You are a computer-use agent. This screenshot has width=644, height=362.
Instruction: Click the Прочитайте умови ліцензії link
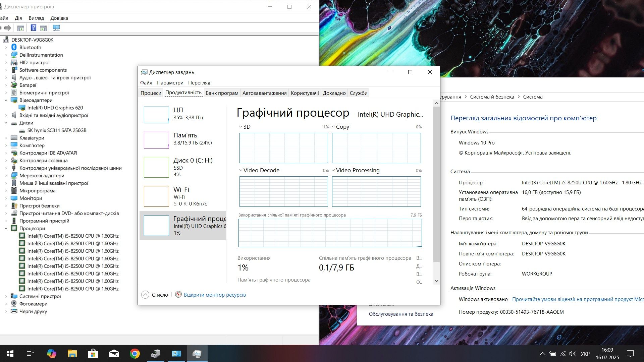pyautogui.click(x=578, y=299)
